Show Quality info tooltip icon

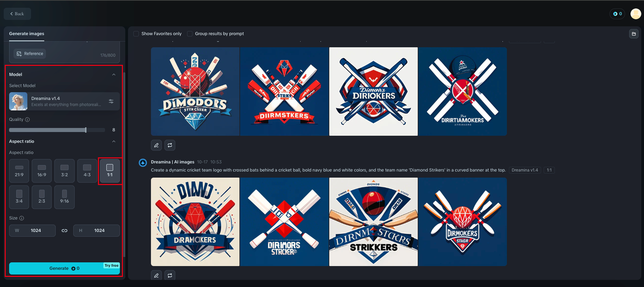pyautogui.click(x=27, y=119)
